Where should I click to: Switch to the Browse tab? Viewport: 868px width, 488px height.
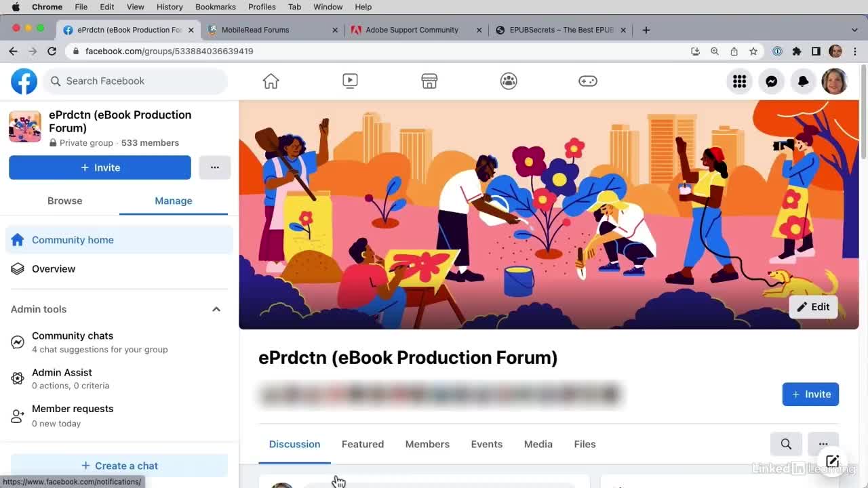[x=64, y=201]
